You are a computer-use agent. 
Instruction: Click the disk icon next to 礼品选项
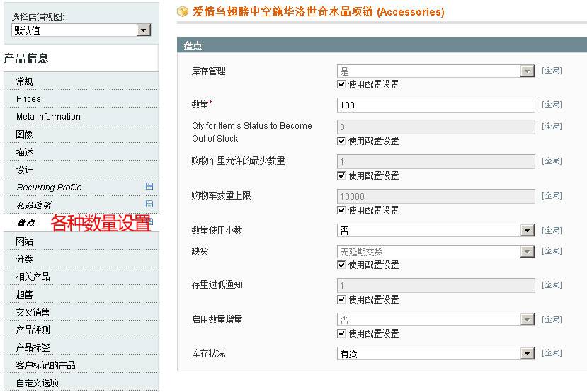pyautogui.click(x=149, y=204)
